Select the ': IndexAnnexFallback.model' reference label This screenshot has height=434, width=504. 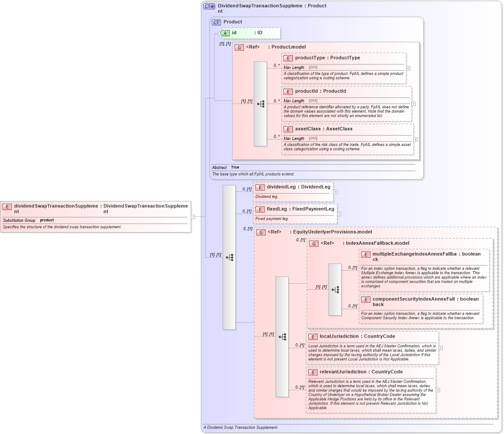point(375,243)
